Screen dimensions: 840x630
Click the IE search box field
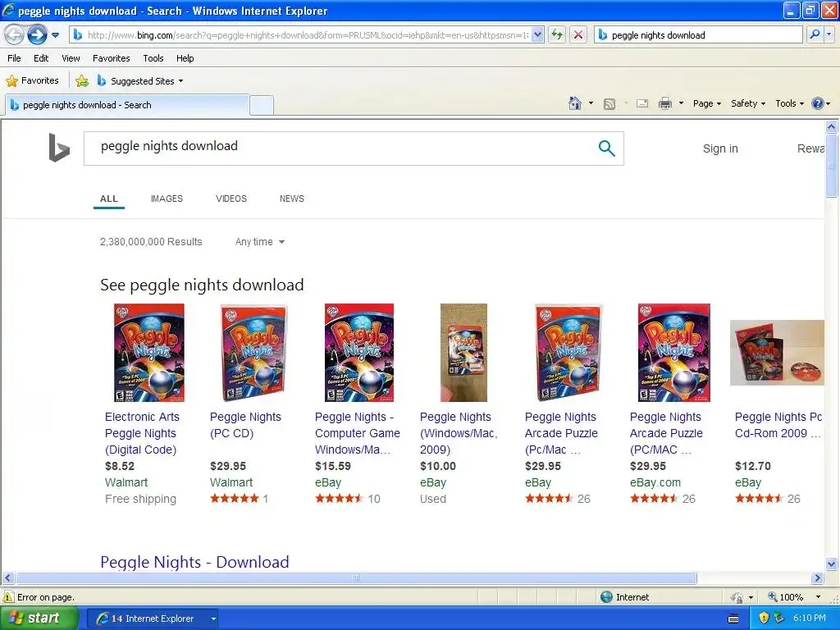point(699,34)
